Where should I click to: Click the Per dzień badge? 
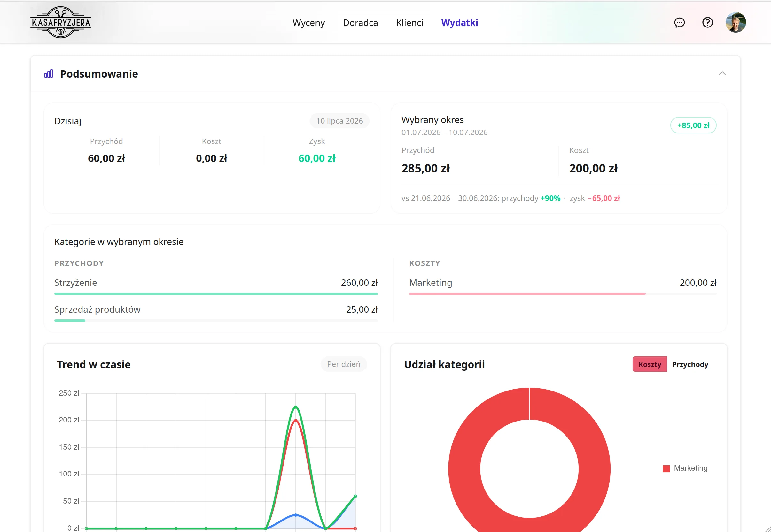pos(344,364)
